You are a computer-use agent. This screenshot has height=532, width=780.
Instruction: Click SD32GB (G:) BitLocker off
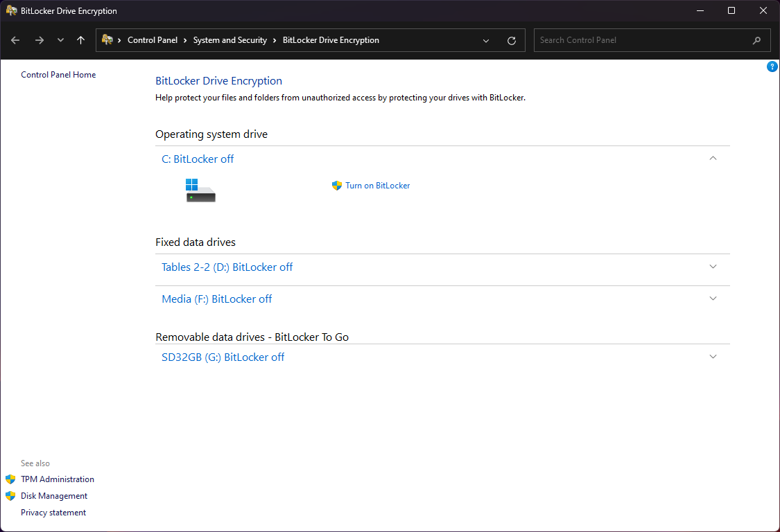223,357
